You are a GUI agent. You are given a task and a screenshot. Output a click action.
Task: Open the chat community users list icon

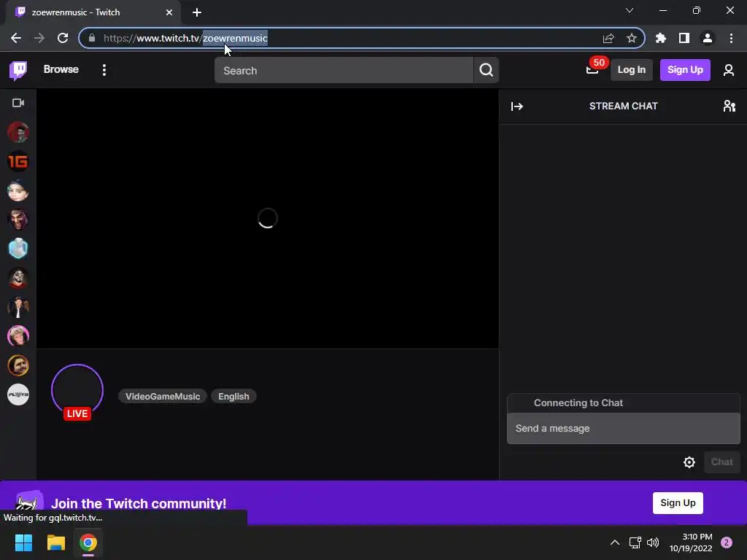(x=729, y=106)
